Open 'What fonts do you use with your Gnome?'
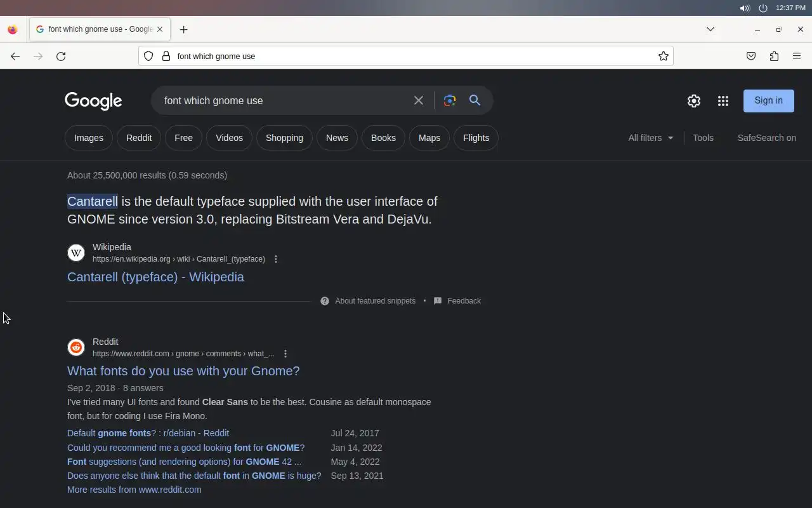 [x=183, y=371]
